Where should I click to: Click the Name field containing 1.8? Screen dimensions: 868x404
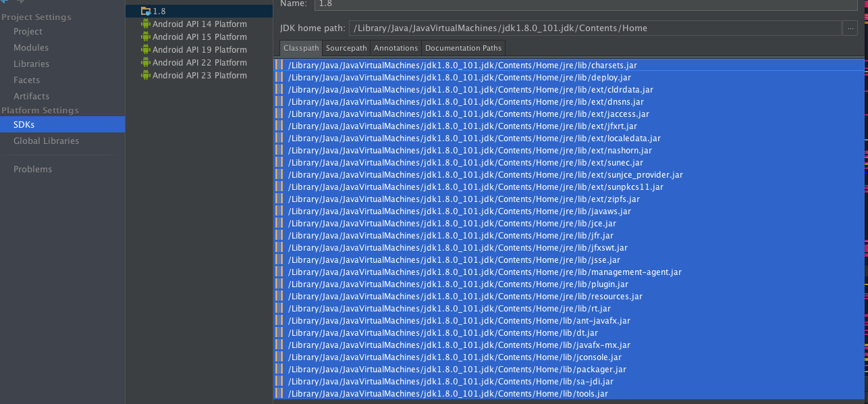pyautogui.click(x=585, y=3)
